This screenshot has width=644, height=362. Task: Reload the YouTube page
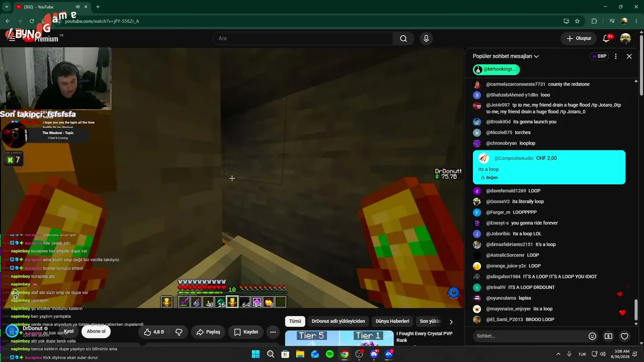(32, 21)
